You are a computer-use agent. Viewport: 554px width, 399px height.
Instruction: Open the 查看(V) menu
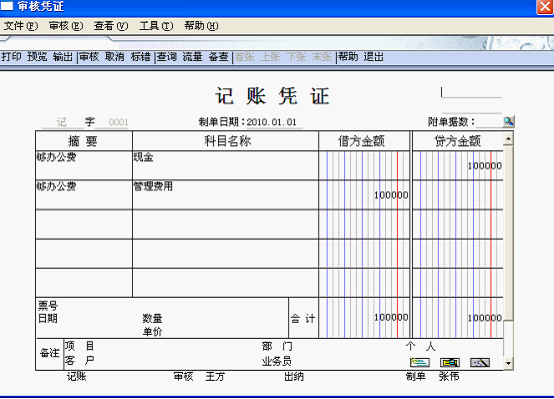(111, 26)
